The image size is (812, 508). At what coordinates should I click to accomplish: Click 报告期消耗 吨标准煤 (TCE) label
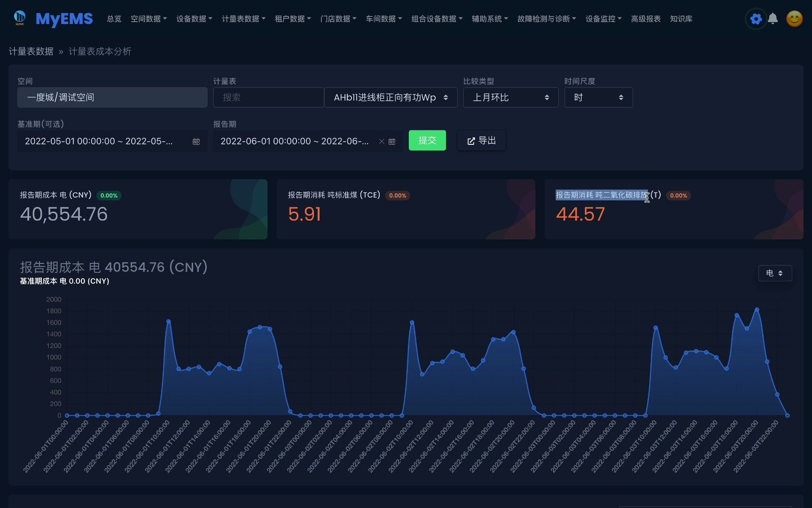click(334, 195)
